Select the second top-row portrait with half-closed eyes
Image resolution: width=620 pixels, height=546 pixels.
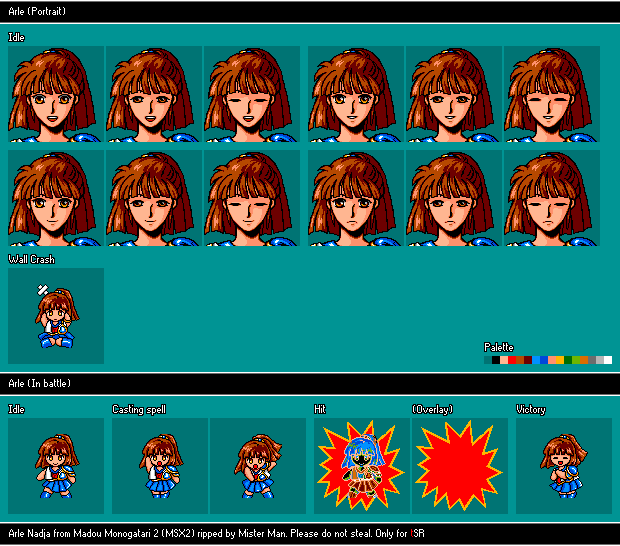tap(154, 94)
